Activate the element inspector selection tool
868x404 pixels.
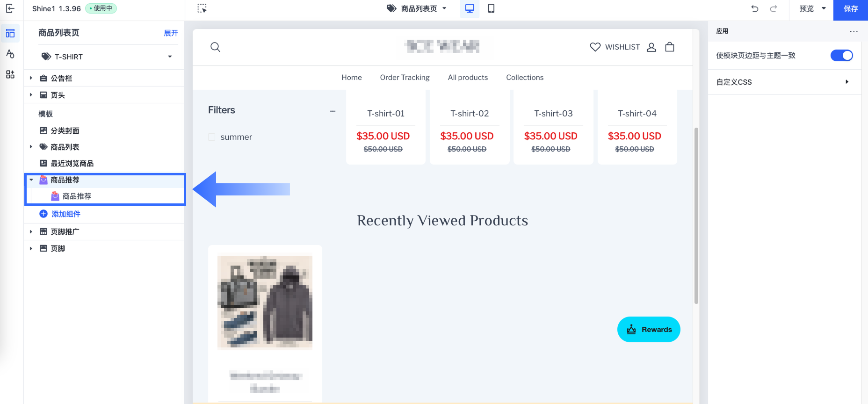point(202,8)
